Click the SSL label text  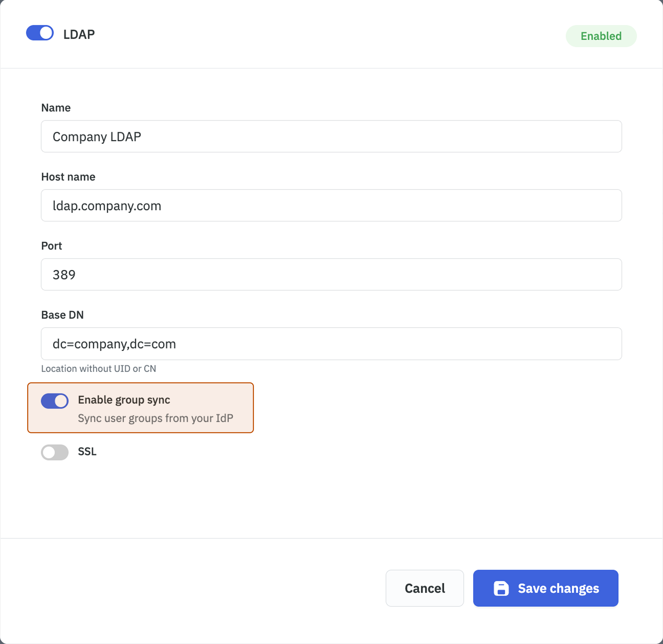point(87,452)
